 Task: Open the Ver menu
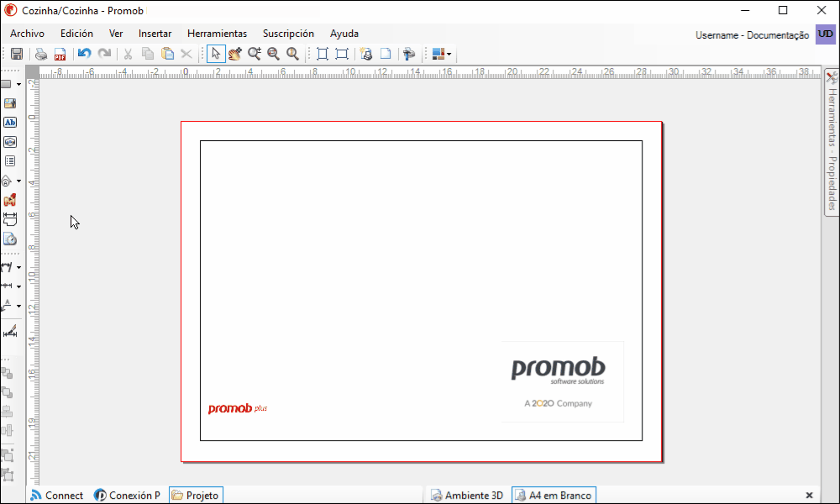tap(116, 34)
